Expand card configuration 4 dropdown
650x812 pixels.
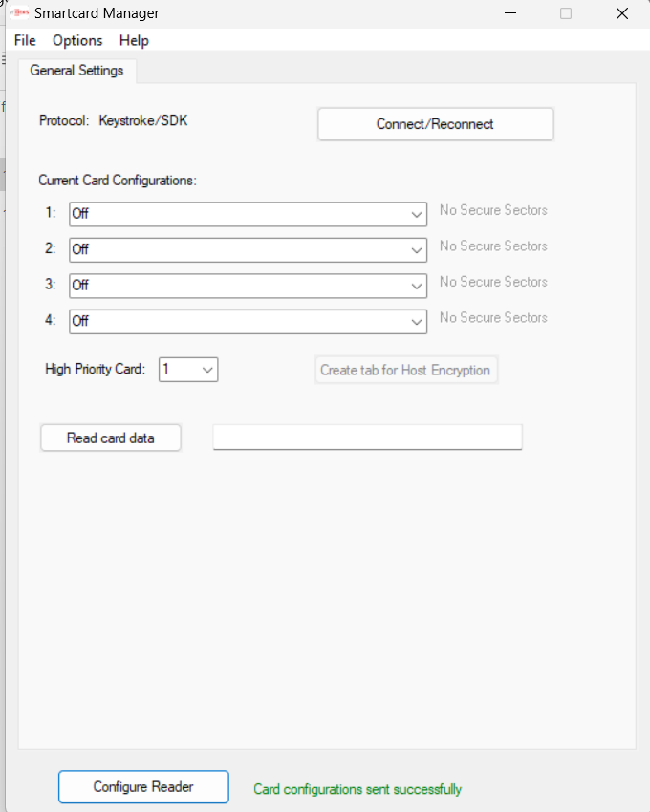[417, 321]
